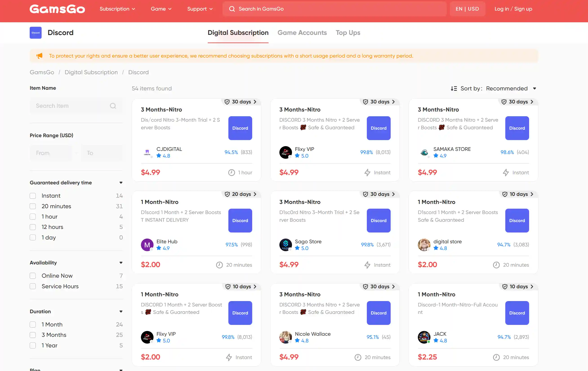
Task: Select the Digital Subscription tab
Action: [238, 33]
